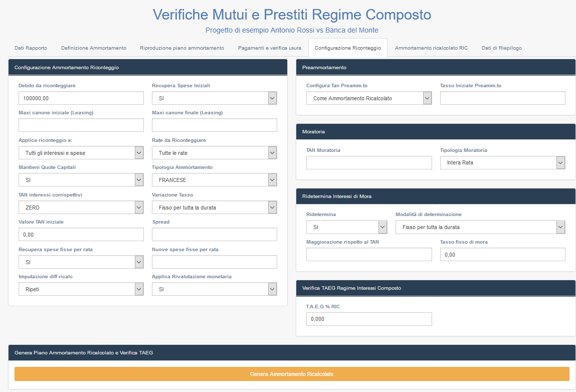The width and height of the screenshot is (576, 392).
Task: Select Configurazione Riconteggio tab
Action: [x=348, y=48]
